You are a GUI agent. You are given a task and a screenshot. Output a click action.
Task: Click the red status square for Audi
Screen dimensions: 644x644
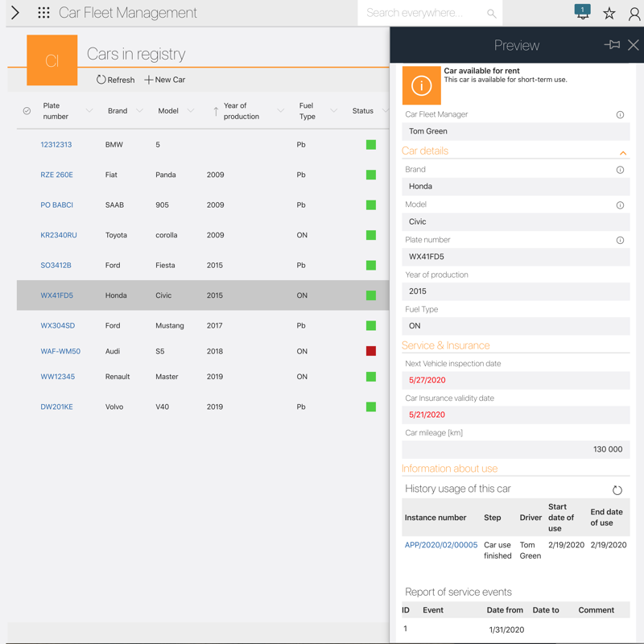tap(371, 351)
